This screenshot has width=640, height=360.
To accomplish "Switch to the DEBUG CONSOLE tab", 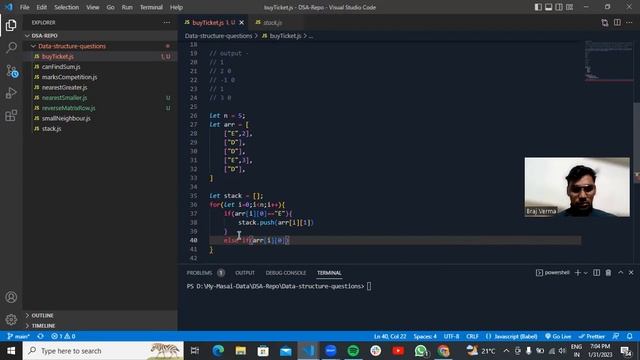I will pyautogui.click(x=286, y=273).
